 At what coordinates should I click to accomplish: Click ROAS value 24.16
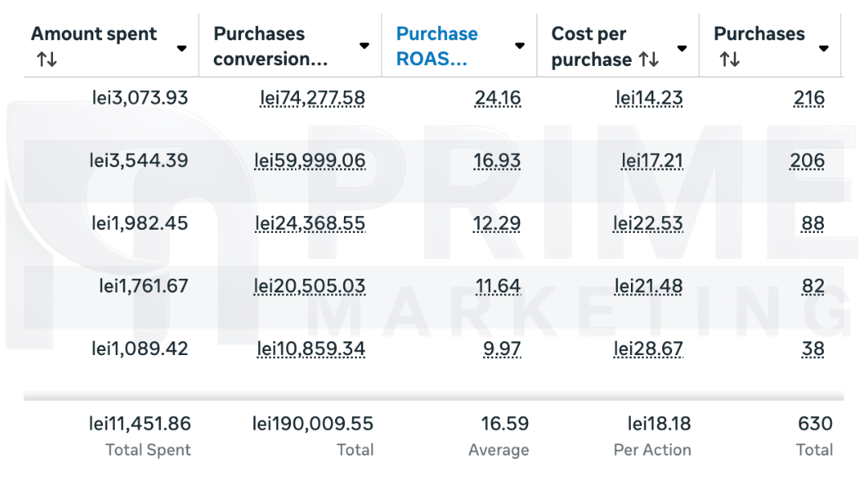[497, 98]
